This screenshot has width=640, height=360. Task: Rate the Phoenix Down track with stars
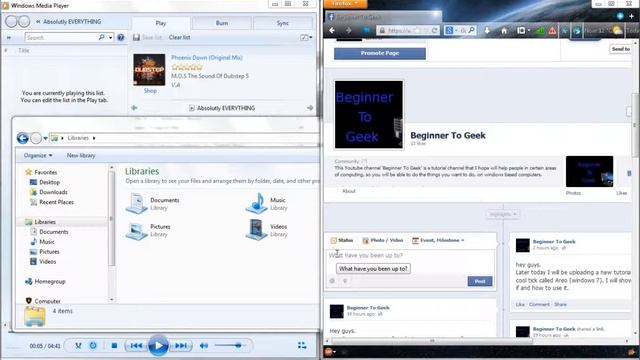(x=187, y=67)
